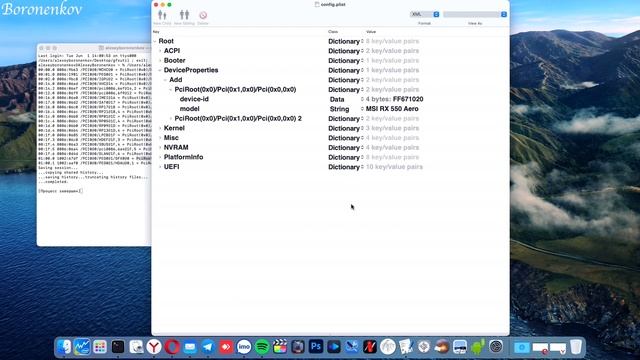Viewport: 640px width, 360px height.
Task: Click UEFI's 10 key/value pairs text
Action: (x=394, y=167)
